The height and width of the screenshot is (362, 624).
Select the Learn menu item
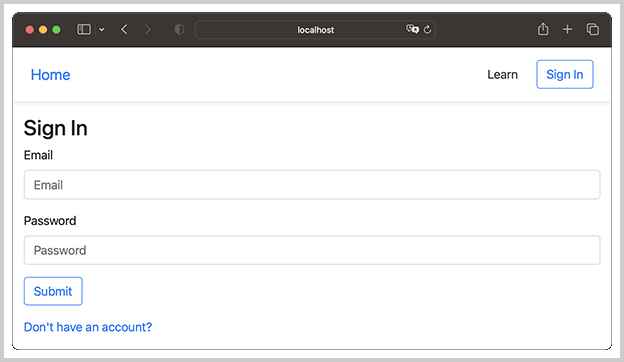pyautogui.click(x=502, y=75)
